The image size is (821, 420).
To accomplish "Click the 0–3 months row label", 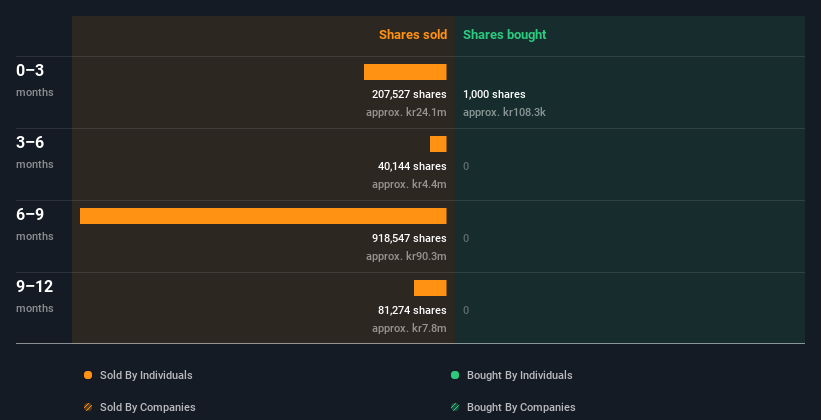I will pos(35,80).
